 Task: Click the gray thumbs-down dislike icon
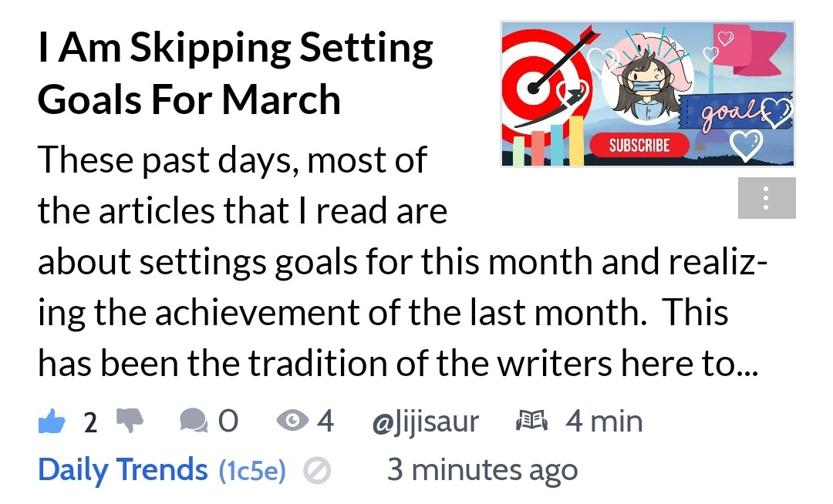(130, 421)
